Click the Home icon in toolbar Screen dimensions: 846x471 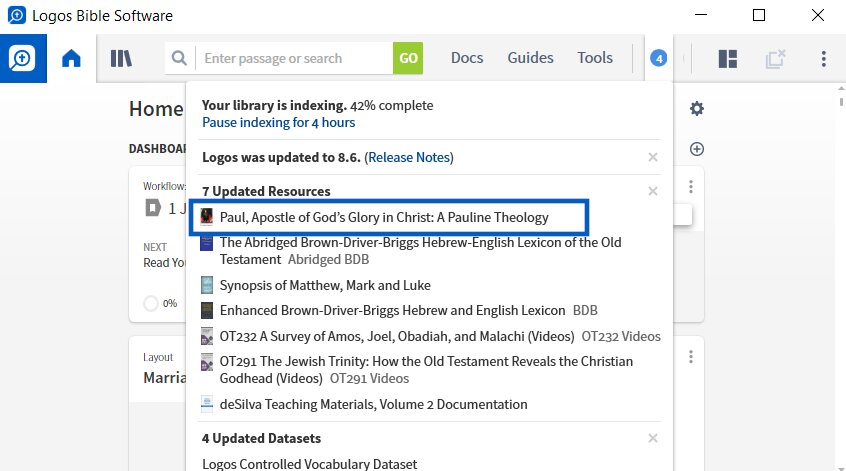click(71, 58)
